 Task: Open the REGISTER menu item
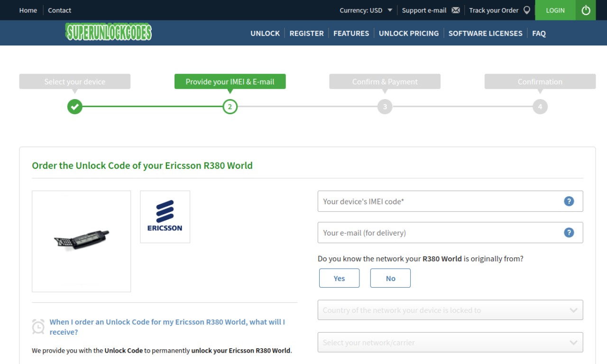click(x=306, y=33)
